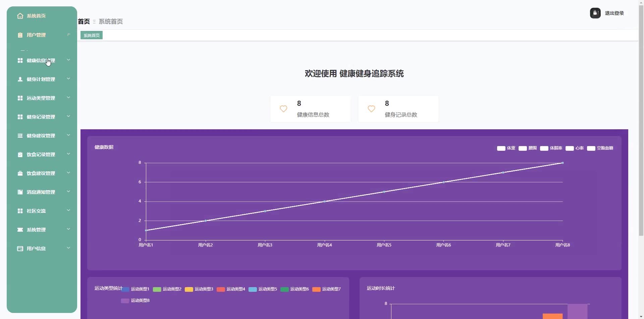Click 退出登录 to log out

coord(614,13)
